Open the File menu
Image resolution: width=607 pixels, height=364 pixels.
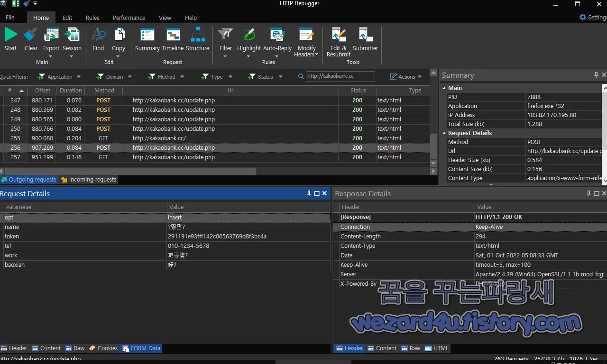click(10, 18)
